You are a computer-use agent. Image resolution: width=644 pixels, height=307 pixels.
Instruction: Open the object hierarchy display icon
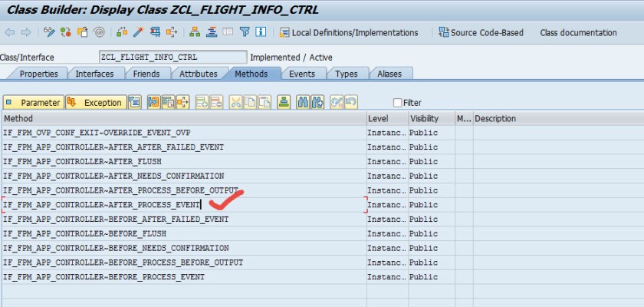[195, 32]
